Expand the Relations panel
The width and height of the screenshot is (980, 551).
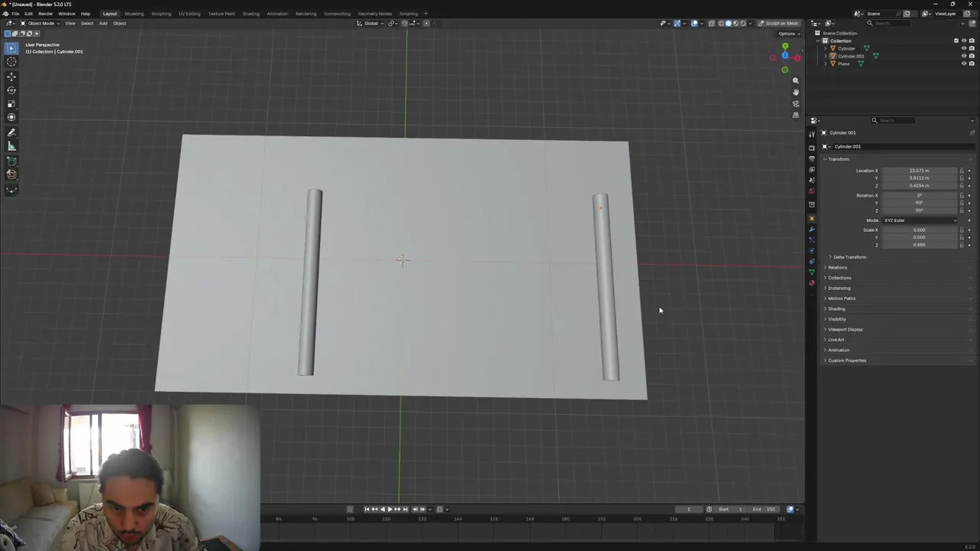tap(837, 268)
